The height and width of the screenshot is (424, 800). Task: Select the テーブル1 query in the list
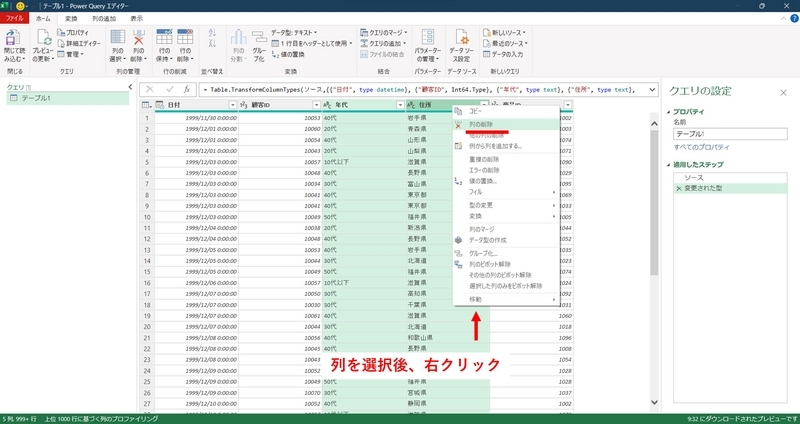point(68,98)
